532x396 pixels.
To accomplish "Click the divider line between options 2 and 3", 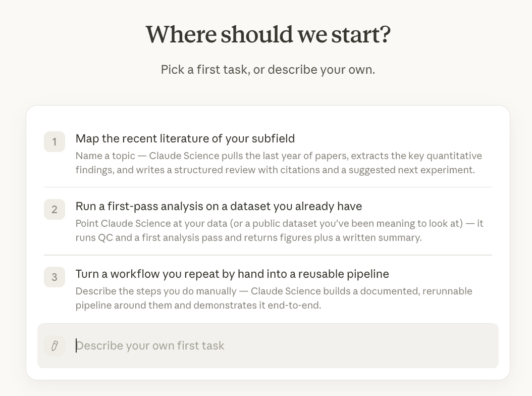I will click(268, 255).
